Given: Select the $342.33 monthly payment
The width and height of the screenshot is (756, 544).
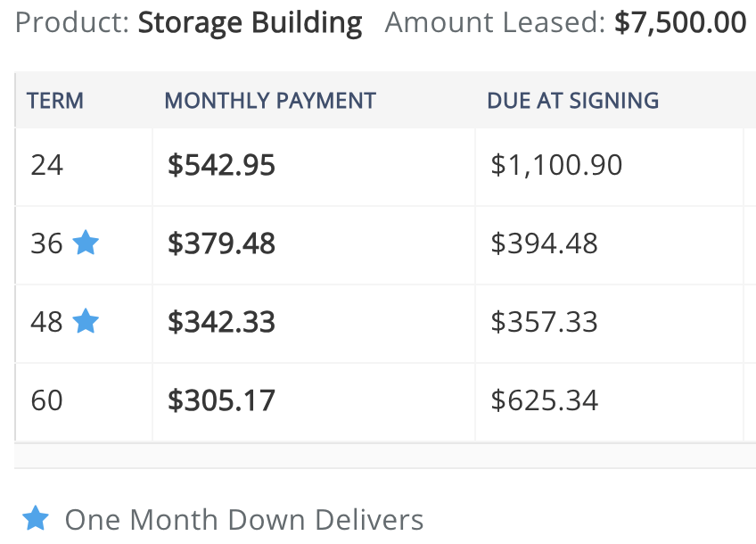Looking at the screenshot, I should (x=221, y=322).
